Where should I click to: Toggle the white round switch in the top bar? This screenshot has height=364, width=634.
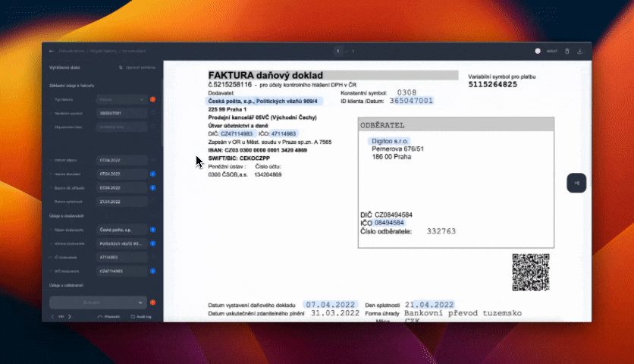pos(538,51)
